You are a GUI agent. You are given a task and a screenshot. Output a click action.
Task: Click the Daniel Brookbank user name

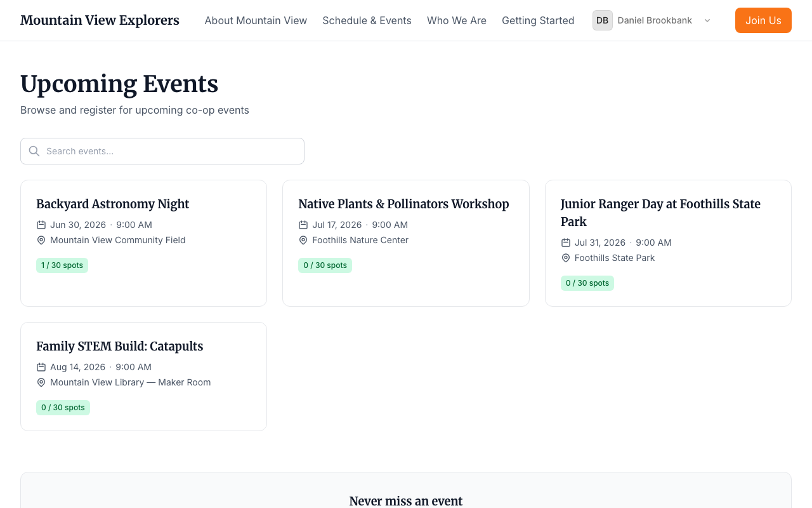tap(655, 20)
